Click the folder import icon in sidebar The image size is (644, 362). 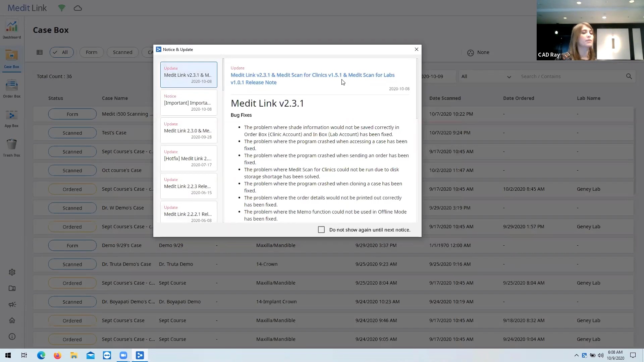click(x=12, y=288)
